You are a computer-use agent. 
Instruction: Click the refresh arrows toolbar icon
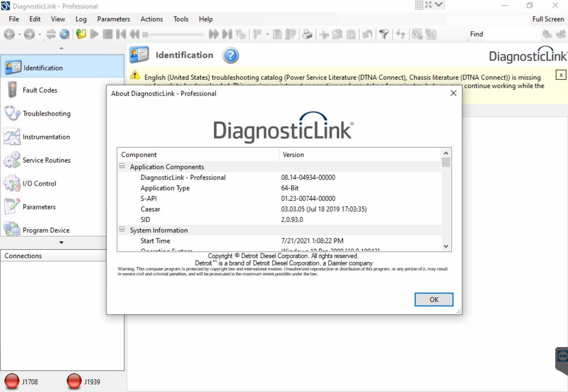pyautogui.click(x=401, y=34)
